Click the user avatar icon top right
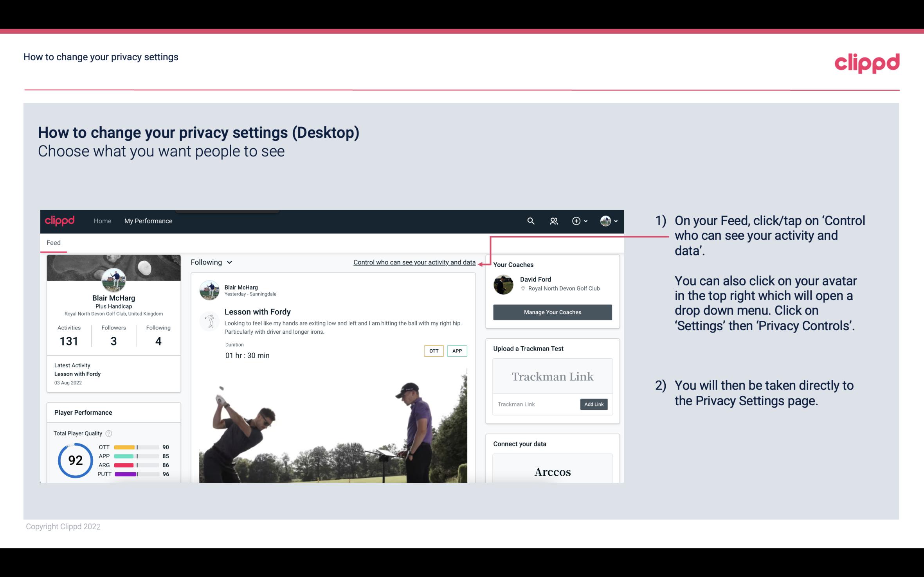This screenshot has height=577, width=924. click(604, 221)
